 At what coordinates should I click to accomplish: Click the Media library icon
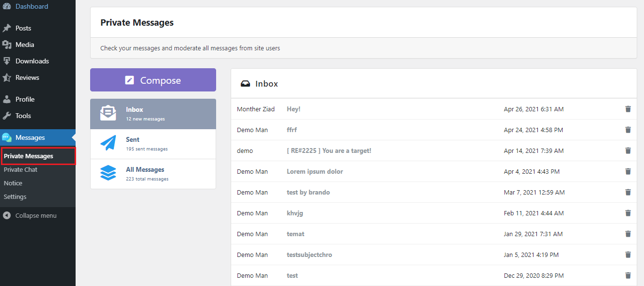click(x=8, y=45)
